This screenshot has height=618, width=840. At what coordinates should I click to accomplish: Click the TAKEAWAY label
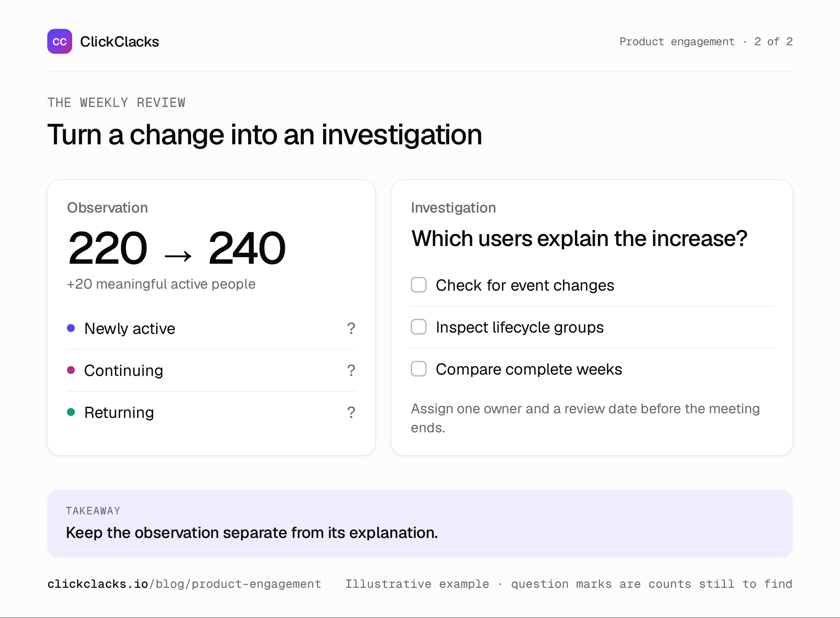pyautogui.click(x=93, y=511)
